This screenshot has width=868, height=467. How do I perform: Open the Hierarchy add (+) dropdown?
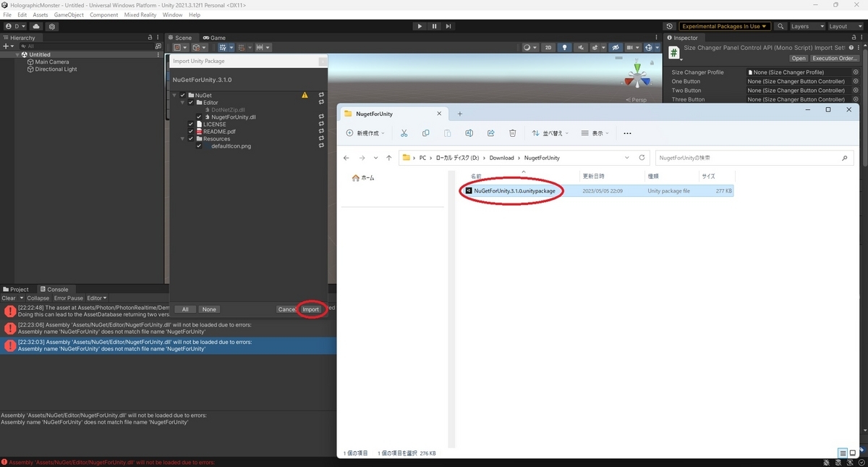[x=9, y=46]
